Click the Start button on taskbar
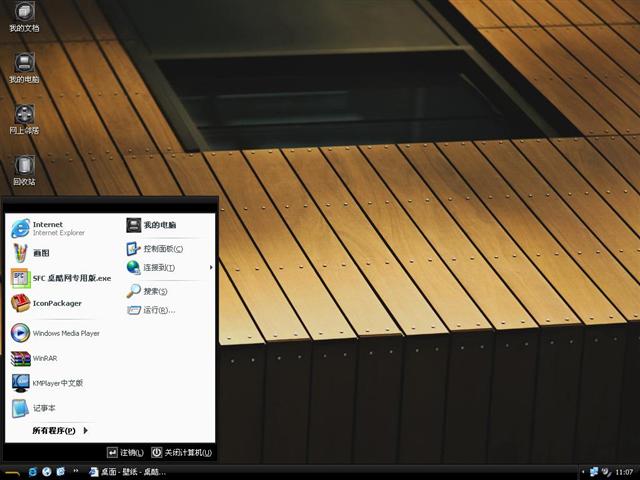640x480 pixels. coord(11,472)
